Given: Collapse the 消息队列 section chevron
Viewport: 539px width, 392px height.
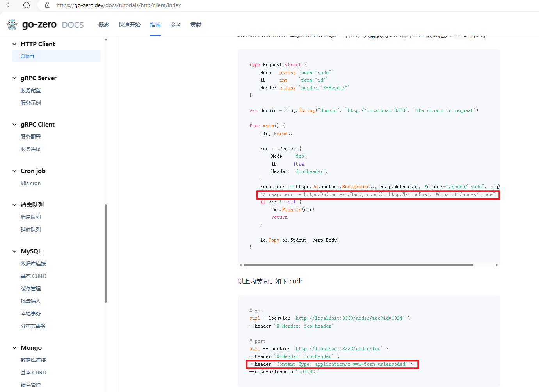Looking at the screenshot, I should 14,205.
